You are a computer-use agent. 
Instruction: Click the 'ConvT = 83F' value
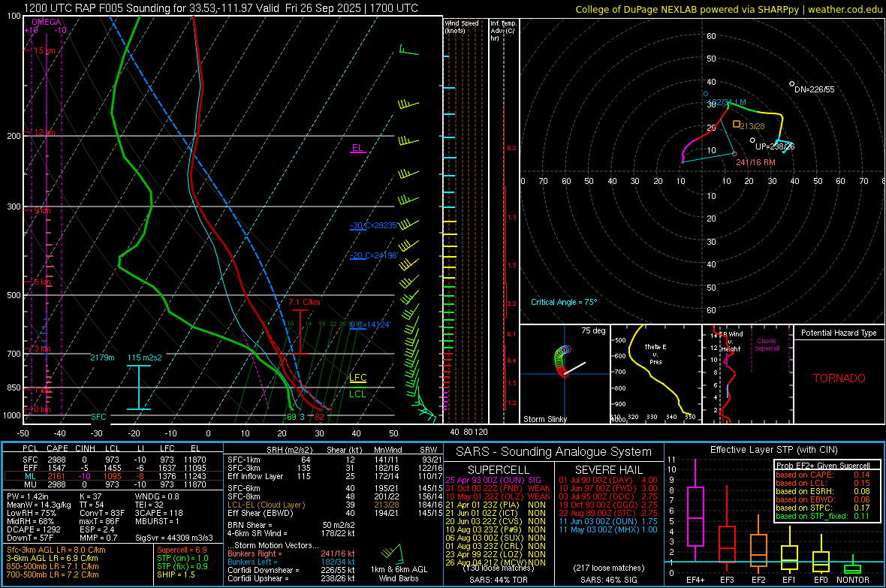102,513
